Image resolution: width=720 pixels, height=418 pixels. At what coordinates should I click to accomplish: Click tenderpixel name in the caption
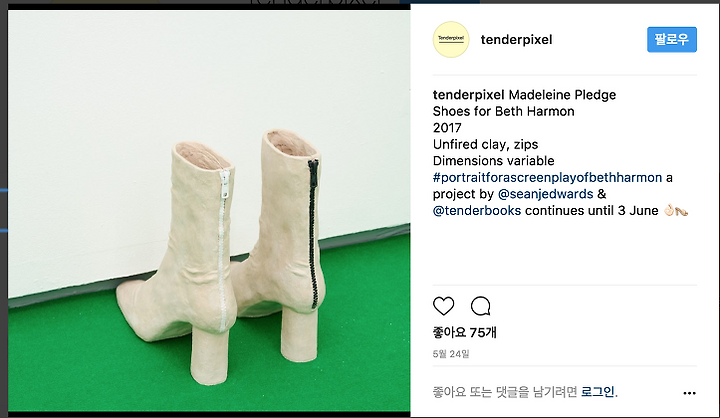tap(468, 95)
